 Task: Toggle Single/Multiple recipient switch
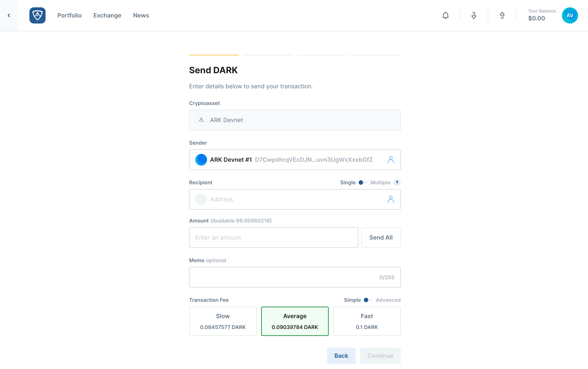[363, 182]
